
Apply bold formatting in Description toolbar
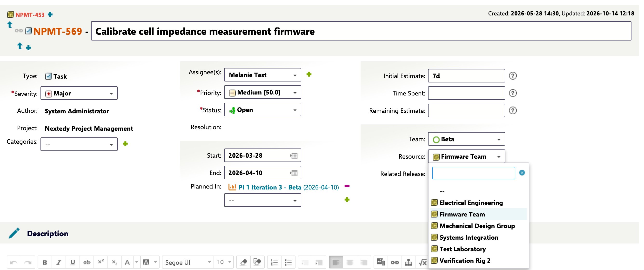[45, 262]
